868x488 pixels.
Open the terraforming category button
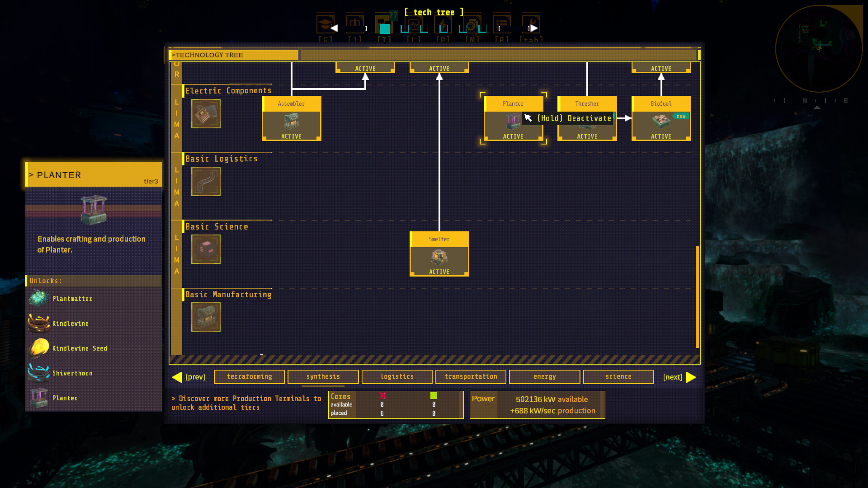249,377
